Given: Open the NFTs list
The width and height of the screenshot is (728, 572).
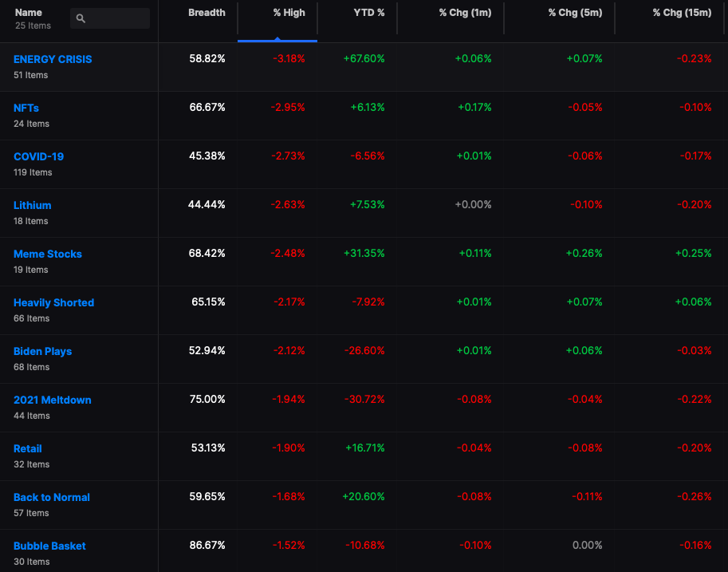Looking at the screenshot, I should (26, 108).
